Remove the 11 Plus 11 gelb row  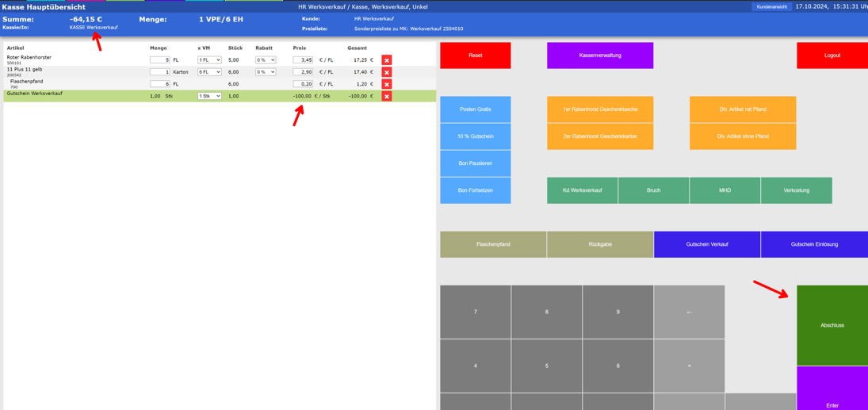pos(387,72)
